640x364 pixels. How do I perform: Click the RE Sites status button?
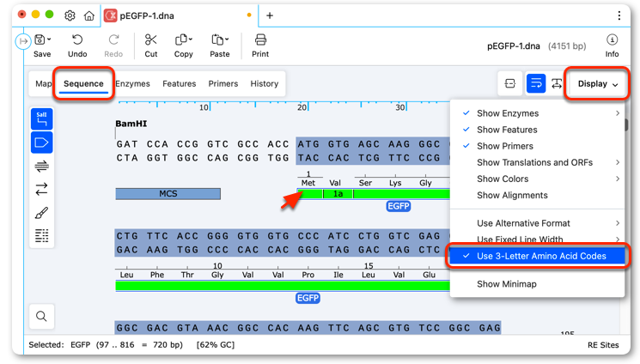pyautogui.click(x=603, y=345)
